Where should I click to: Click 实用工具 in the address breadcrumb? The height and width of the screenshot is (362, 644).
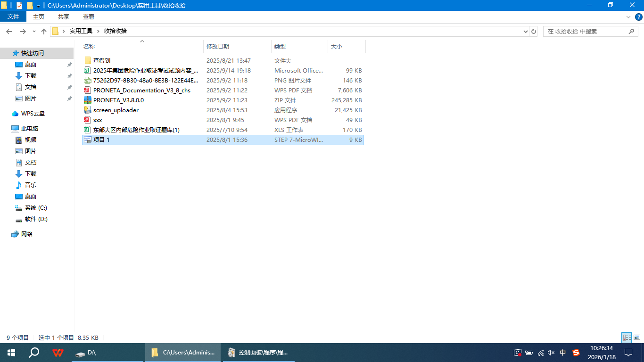[81, 31]
